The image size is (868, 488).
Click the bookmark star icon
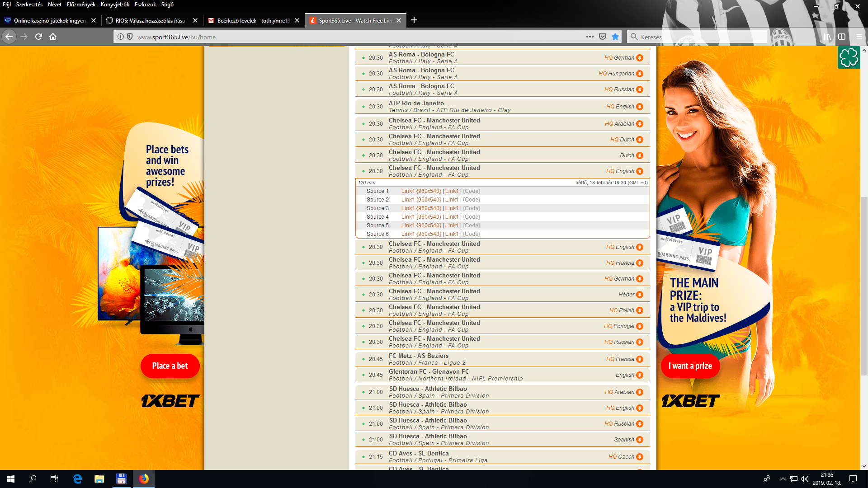click(x=615, y=37)
